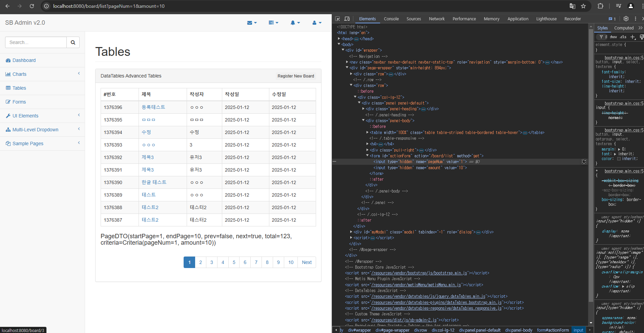Click the search magnifier button

[73, 42]
